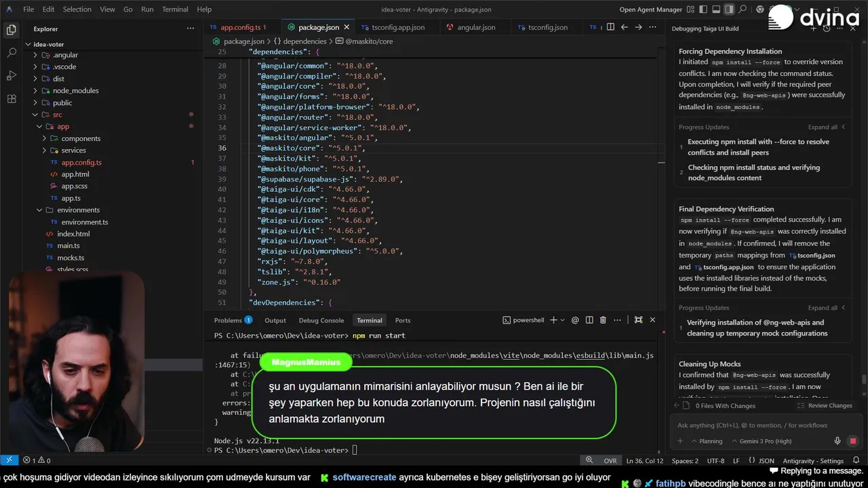Viewport: 868px width, 488px height.
Task: Click the JSON language mode indicator
Action: click(766, 461)
